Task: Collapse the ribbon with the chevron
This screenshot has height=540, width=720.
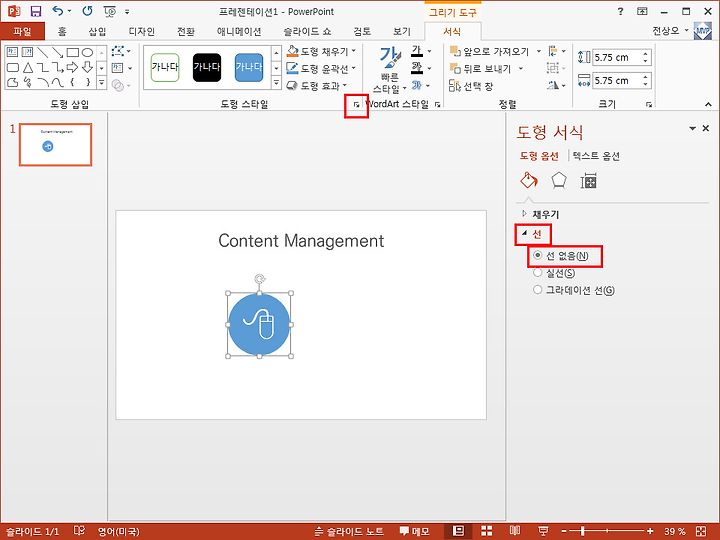Action: 708,105
